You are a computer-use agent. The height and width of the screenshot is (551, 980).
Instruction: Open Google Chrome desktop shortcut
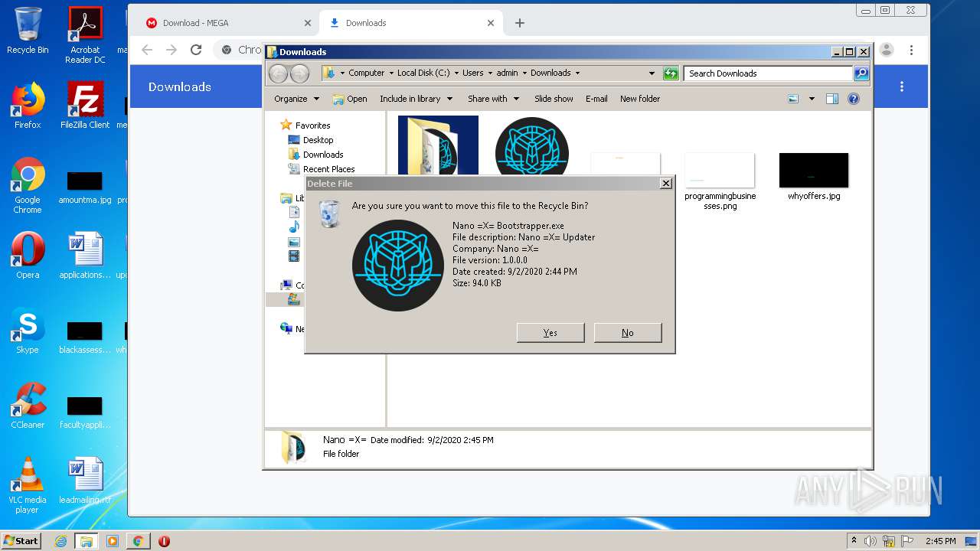point(28,185)
